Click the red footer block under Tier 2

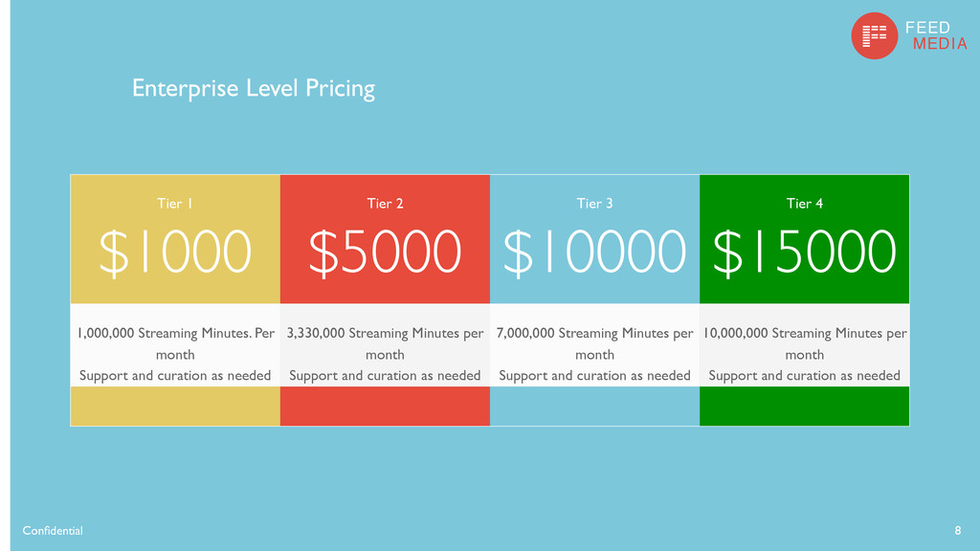click(x=385, y=406)
